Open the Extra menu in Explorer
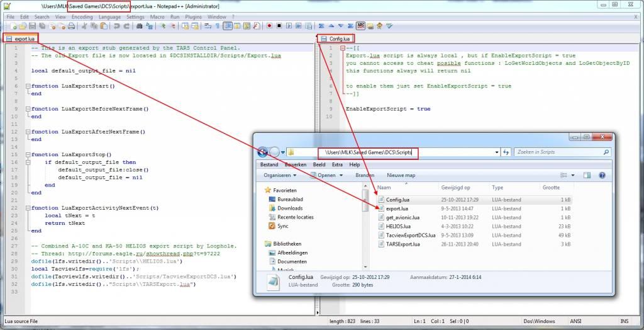The image size is (644, 330). click(x=337, y=164)
